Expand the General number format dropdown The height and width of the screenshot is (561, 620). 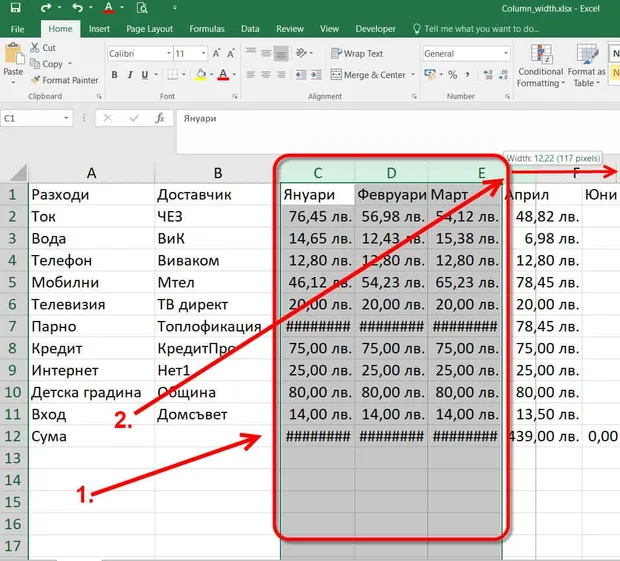(x=506, y=53)
